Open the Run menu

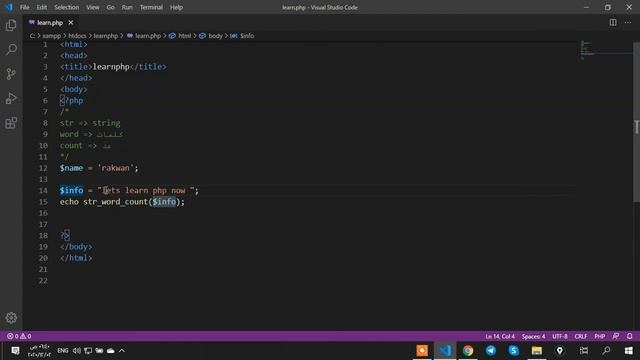pos(127,7)
